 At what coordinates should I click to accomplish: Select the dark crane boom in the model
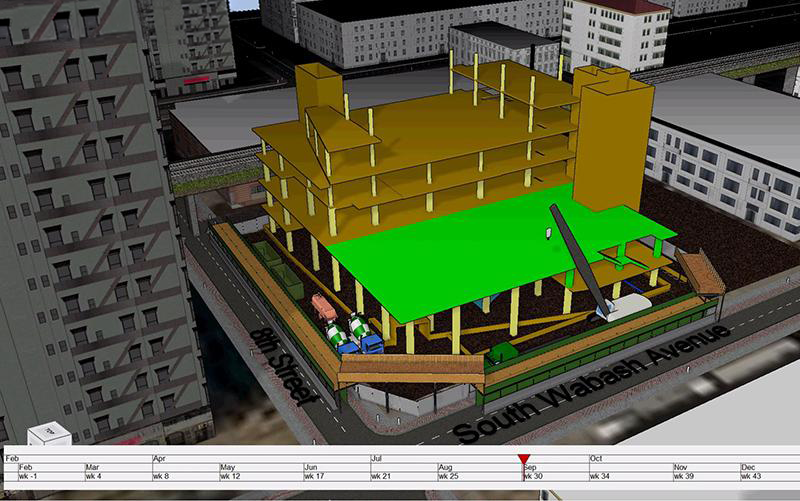(x=579, y=259)
